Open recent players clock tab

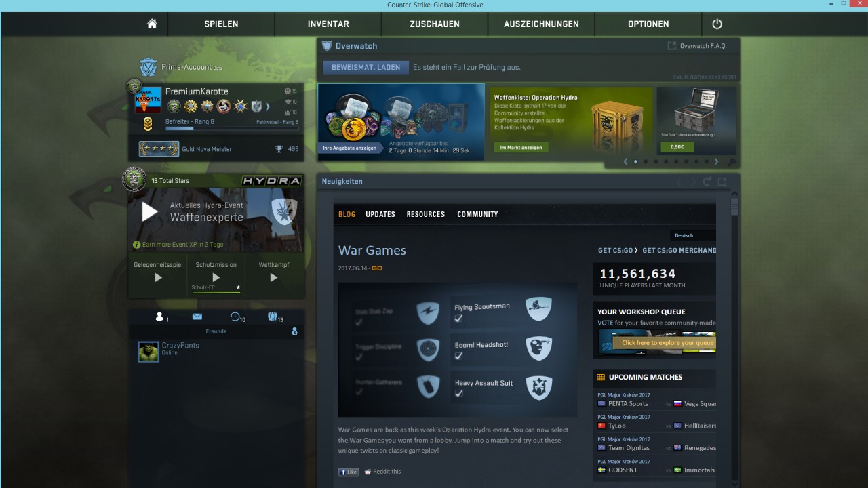click(237, 317)
